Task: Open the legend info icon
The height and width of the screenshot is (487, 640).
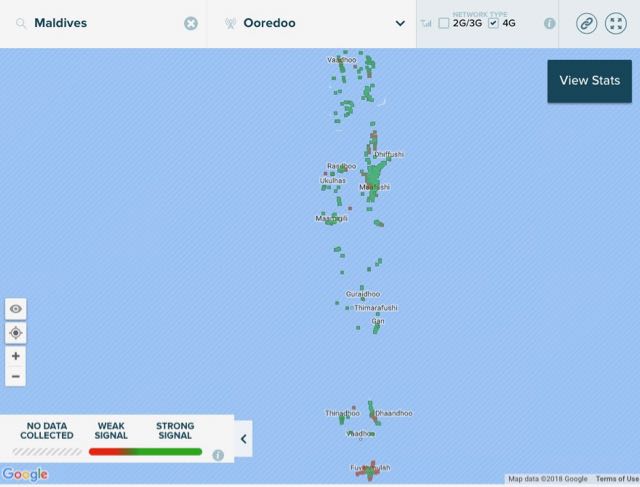Action: pos(218,455)
